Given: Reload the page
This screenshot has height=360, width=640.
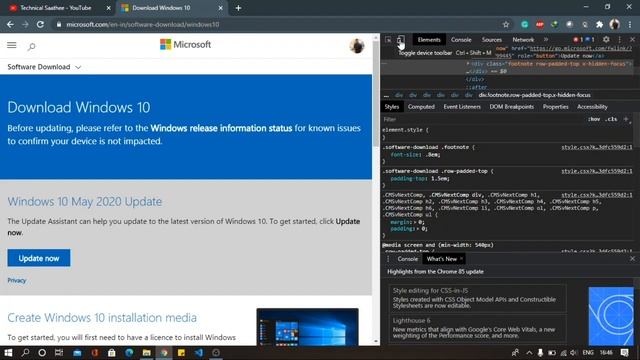Looking at the screenshot, I should [x=40, y=24].
